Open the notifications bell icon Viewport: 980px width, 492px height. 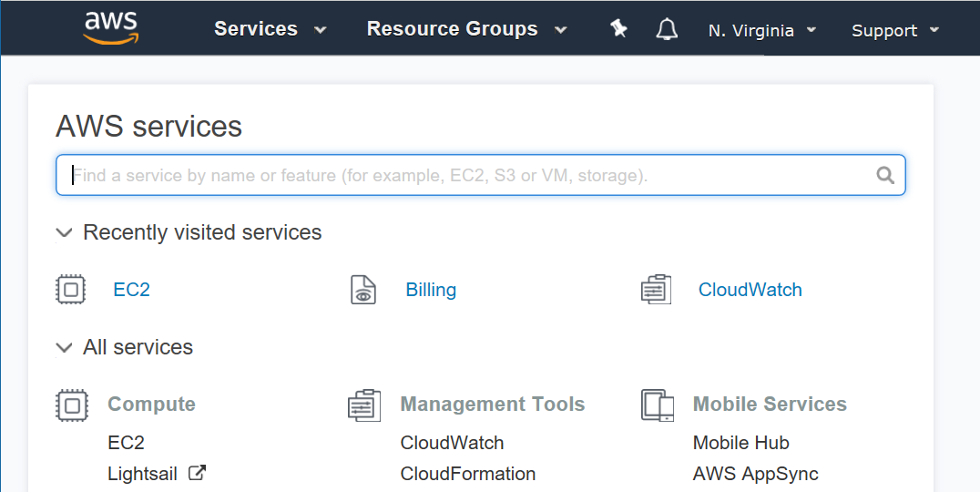pos(667,29)
